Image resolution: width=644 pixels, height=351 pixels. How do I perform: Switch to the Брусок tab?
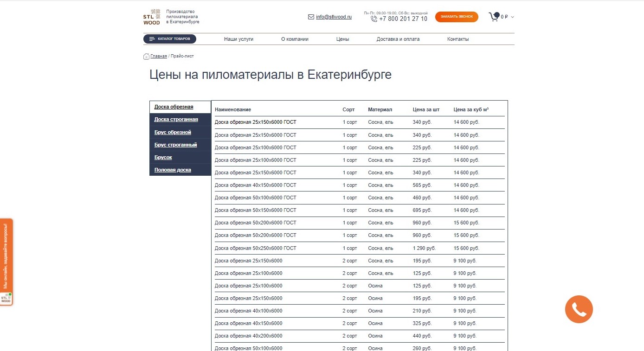[x=180, y=157]
